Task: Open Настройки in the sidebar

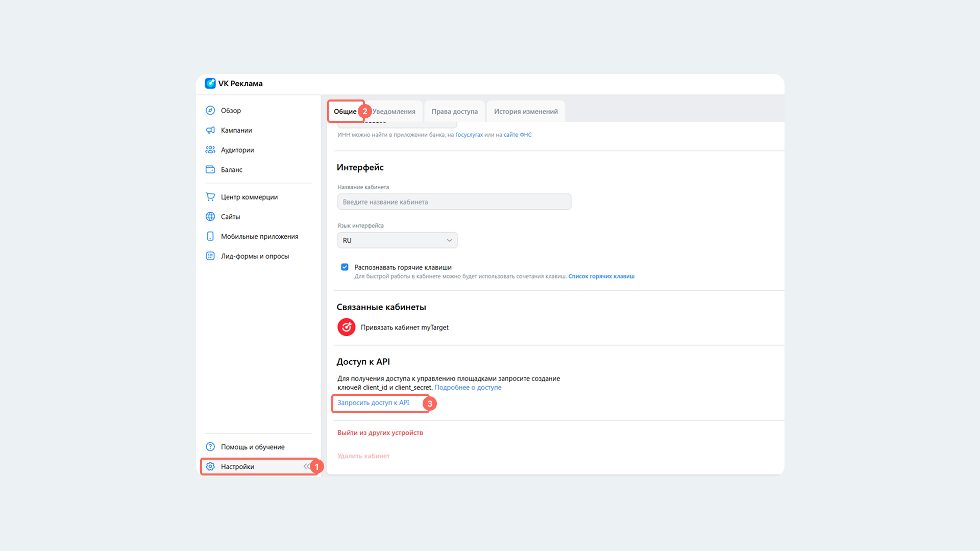Action: click(x=258, y=466)
